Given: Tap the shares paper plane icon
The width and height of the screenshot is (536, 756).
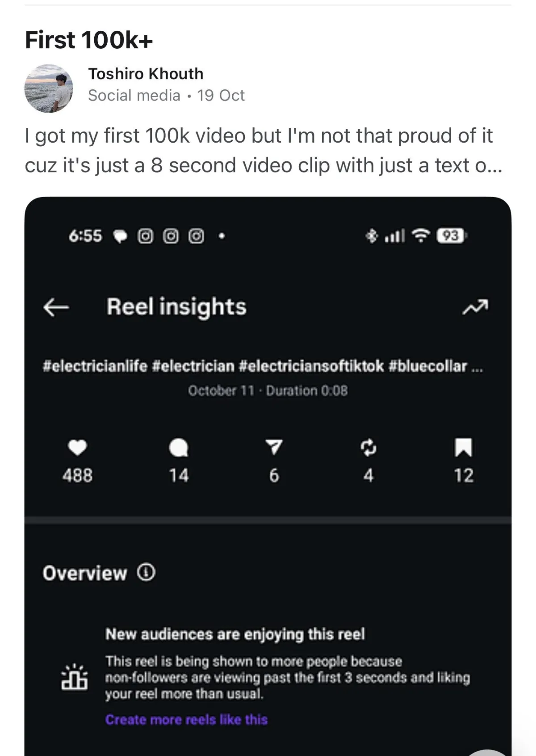Looking at the screenshot, I should tap(274, 447).
